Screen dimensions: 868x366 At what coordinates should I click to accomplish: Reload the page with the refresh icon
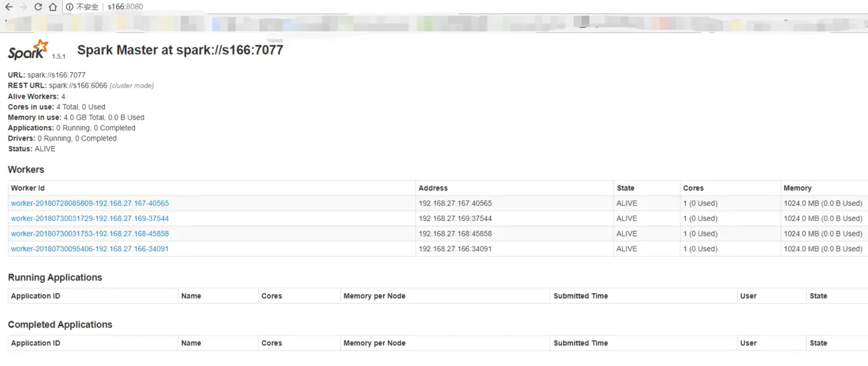coord(38,7)
